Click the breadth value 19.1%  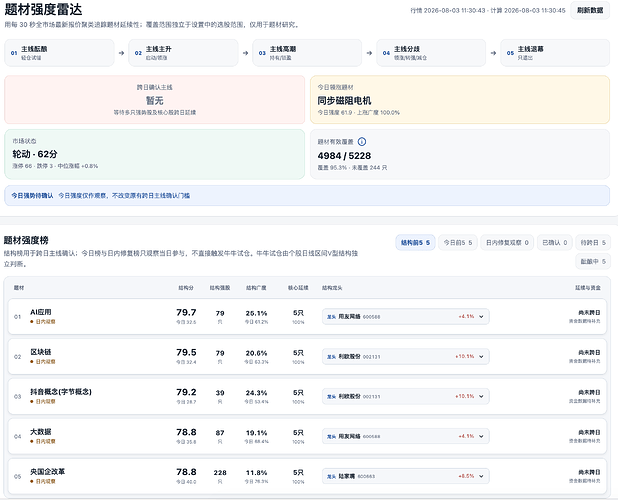(256, 433)
